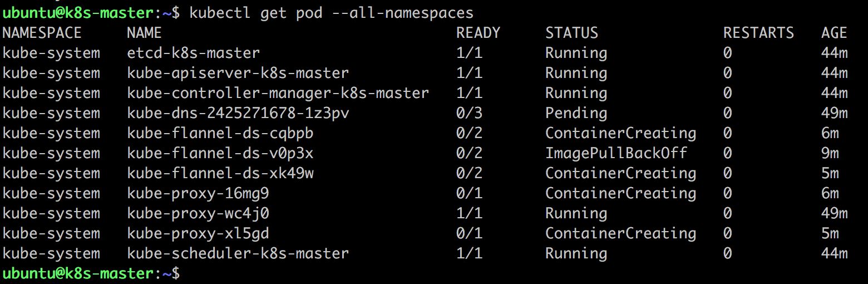Select kube-controller-manager-k8s-master pod name

coord(278,93)
